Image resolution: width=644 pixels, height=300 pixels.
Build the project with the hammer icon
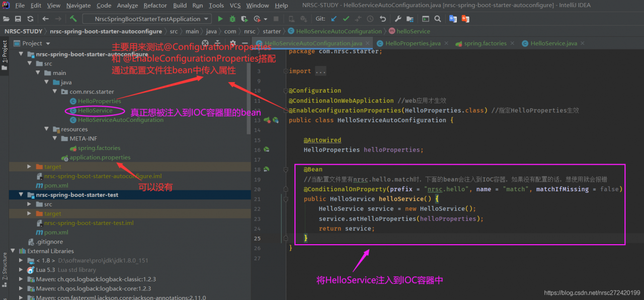(73, 19)
